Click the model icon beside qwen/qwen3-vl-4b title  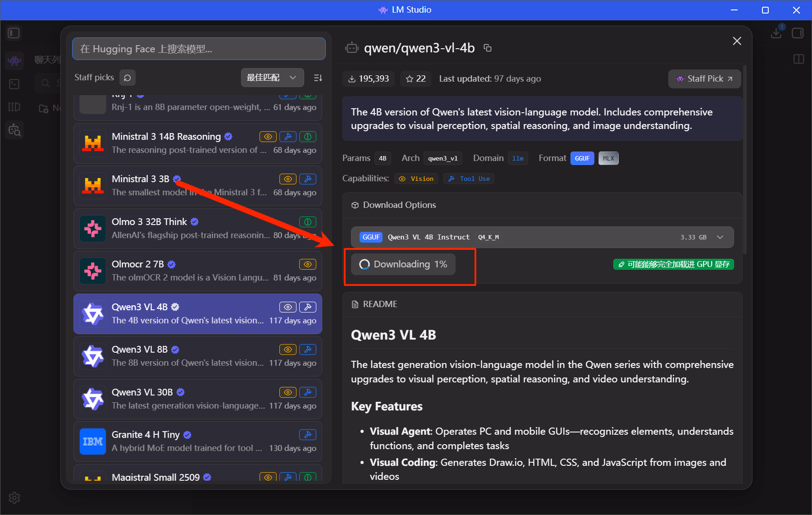tap(352, 48)
